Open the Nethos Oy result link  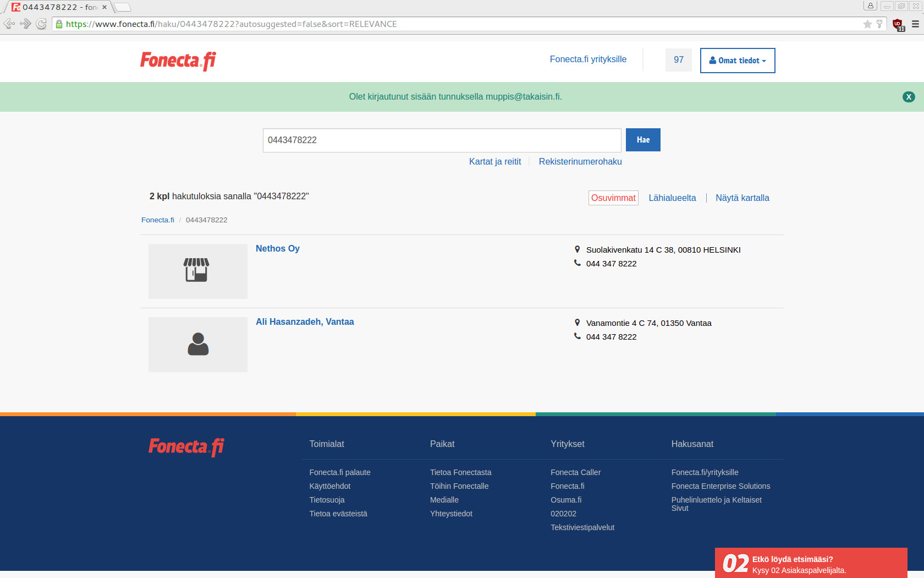278,248
